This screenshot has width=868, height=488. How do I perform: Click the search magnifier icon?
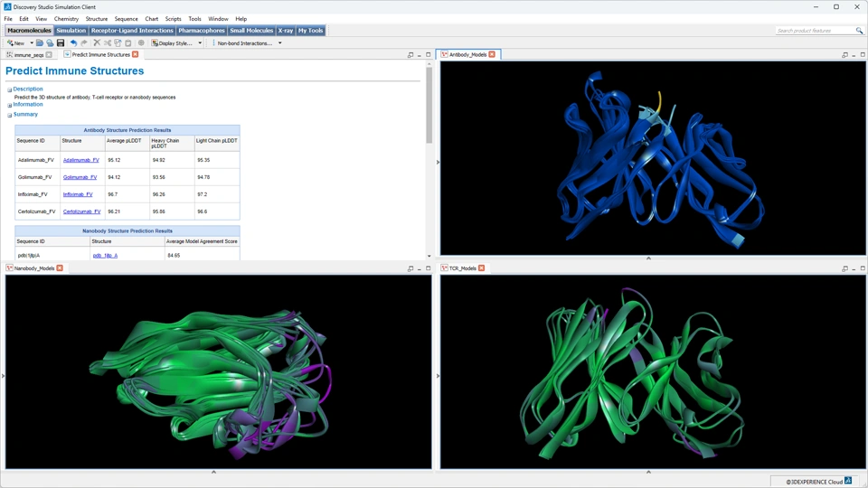(x=859, y=31)
